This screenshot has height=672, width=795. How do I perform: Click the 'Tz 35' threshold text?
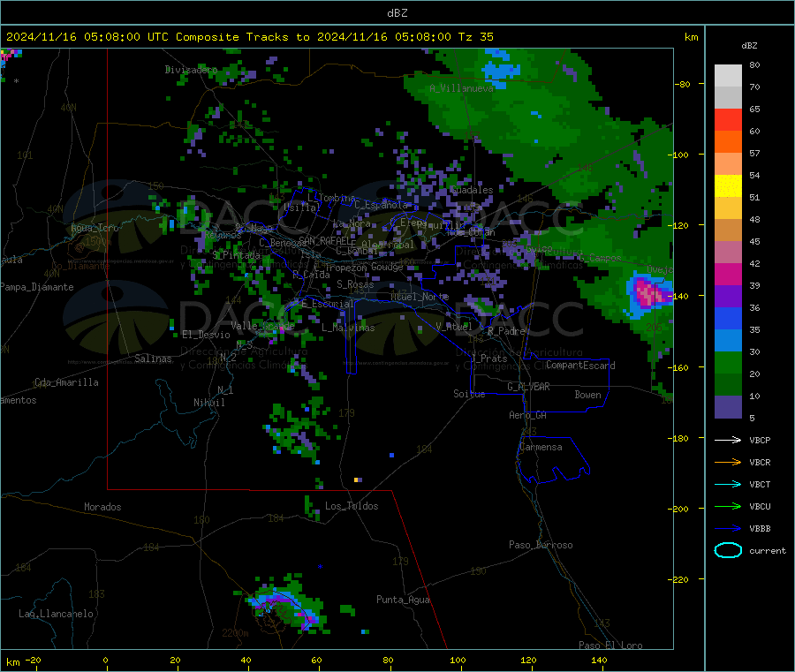(475, 37)
